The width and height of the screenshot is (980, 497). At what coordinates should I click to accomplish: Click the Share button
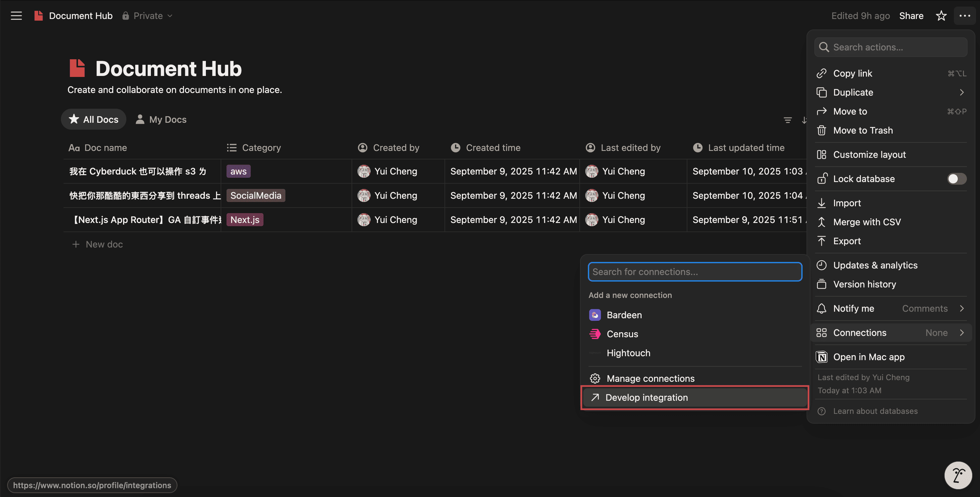911,16
